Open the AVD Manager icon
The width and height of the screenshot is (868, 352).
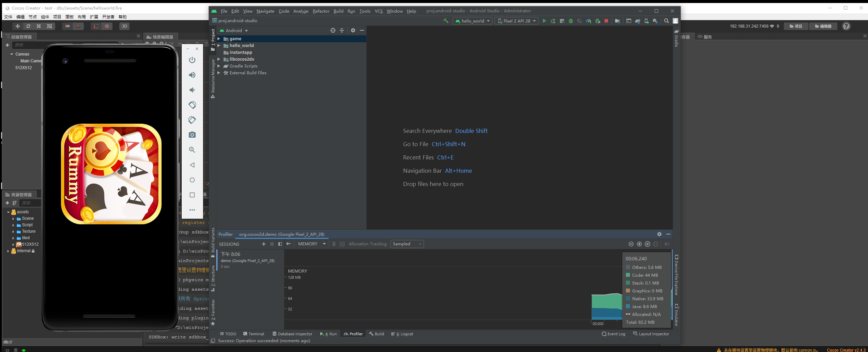coord(646,21)
